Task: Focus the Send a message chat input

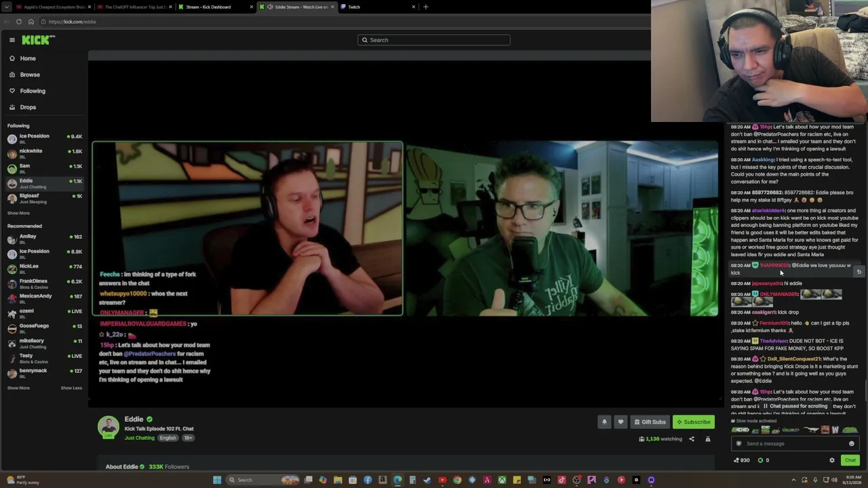Action: pyautogui.click(x=795, y=443)
